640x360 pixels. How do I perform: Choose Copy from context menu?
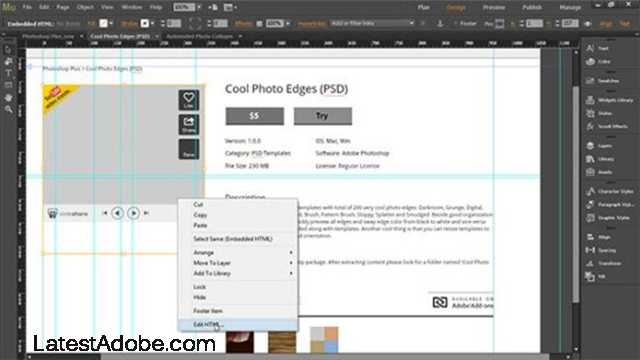238,215
